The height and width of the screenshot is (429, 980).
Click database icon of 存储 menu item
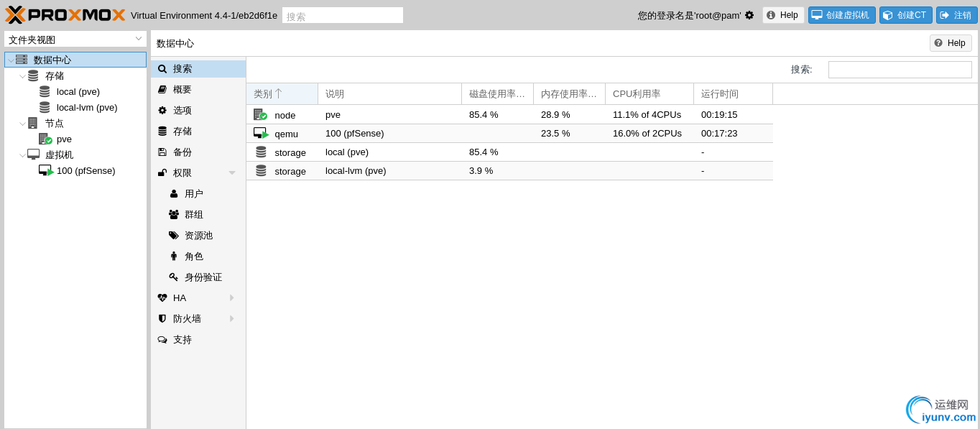162,132
